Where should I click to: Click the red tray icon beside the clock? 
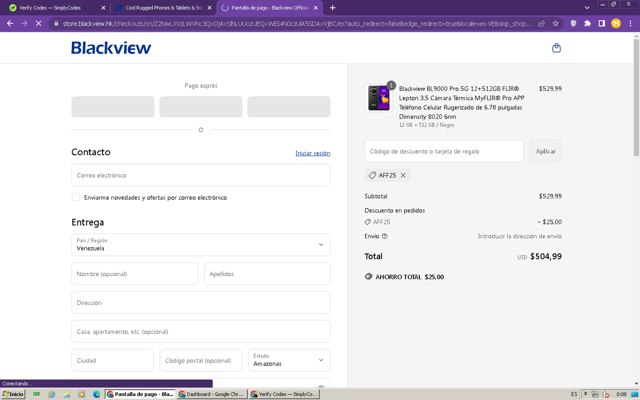pos(606,394)
